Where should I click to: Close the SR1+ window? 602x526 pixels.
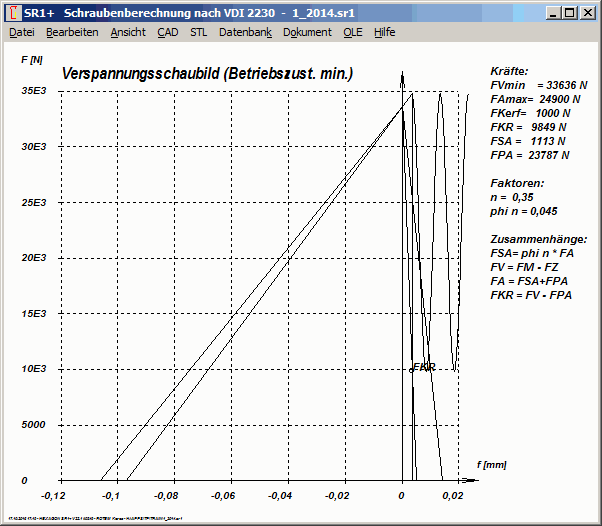click(x=587, y=13)
